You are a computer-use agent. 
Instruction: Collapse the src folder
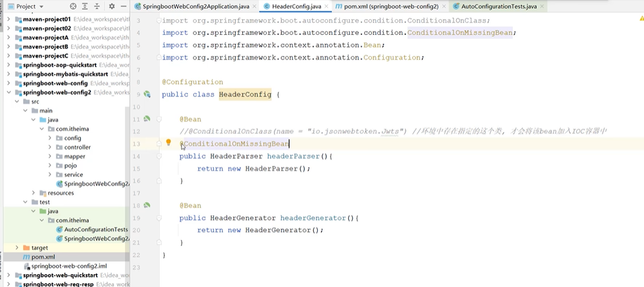pos(17,101)
